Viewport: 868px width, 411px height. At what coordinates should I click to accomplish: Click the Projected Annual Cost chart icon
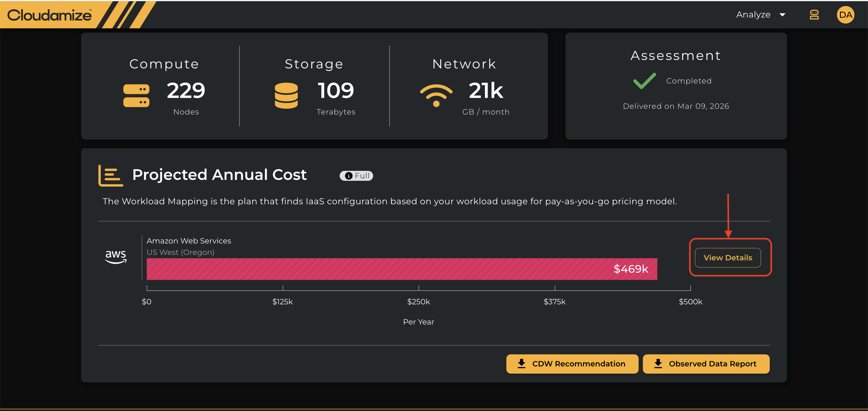[111, 175]
